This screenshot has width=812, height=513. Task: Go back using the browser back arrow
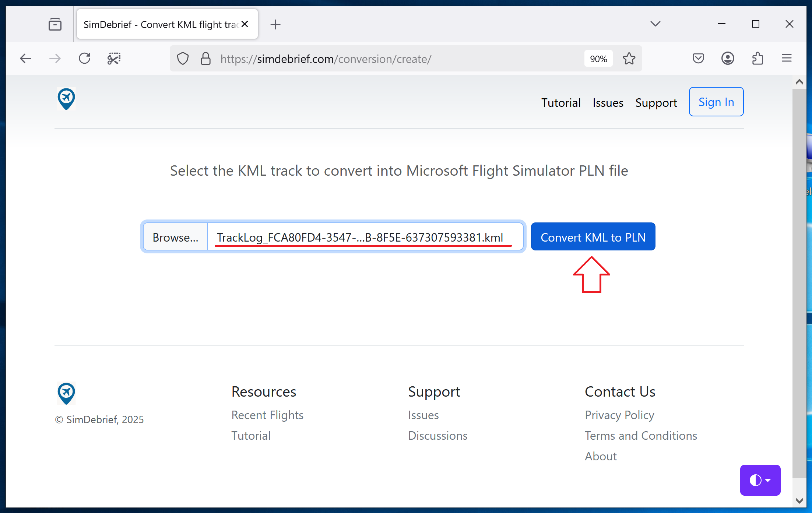pos(25,59)
